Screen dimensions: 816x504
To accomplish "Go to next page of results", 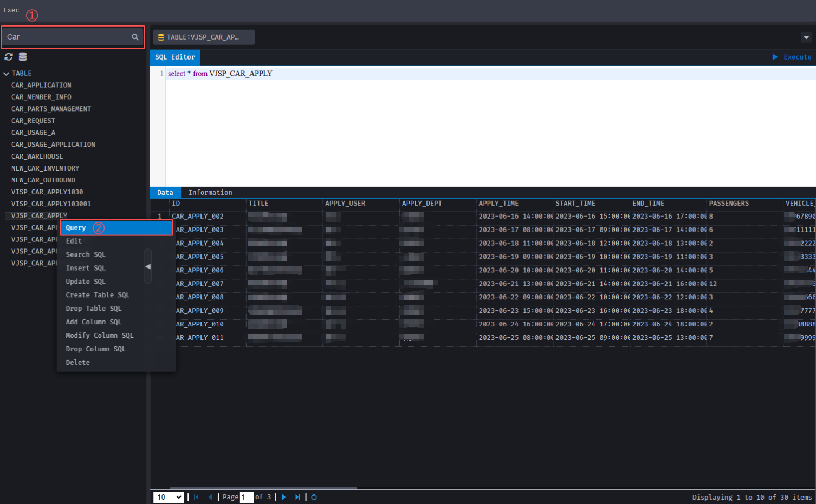I will click(283, 497).
